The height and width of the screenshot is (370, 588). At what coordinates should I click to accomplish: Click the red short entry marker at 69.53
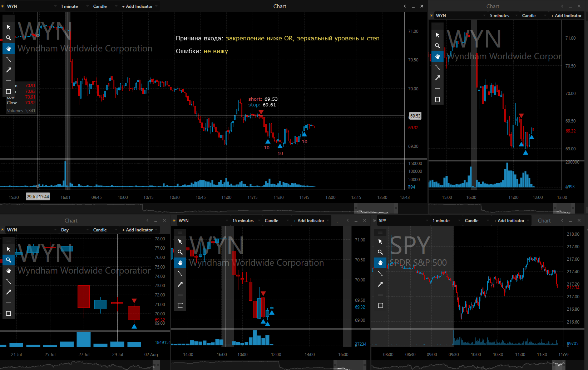(x=261, y=112)
